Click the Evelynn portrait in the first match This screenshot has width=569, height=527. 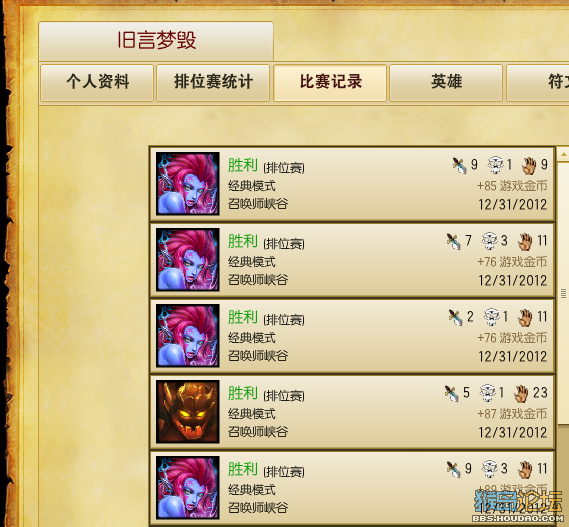188,184
